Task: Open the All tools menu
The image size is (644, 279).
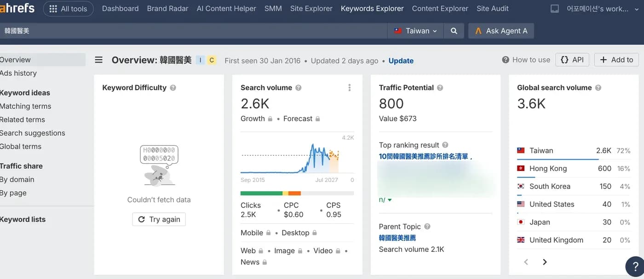Action: tap(68, 9)
